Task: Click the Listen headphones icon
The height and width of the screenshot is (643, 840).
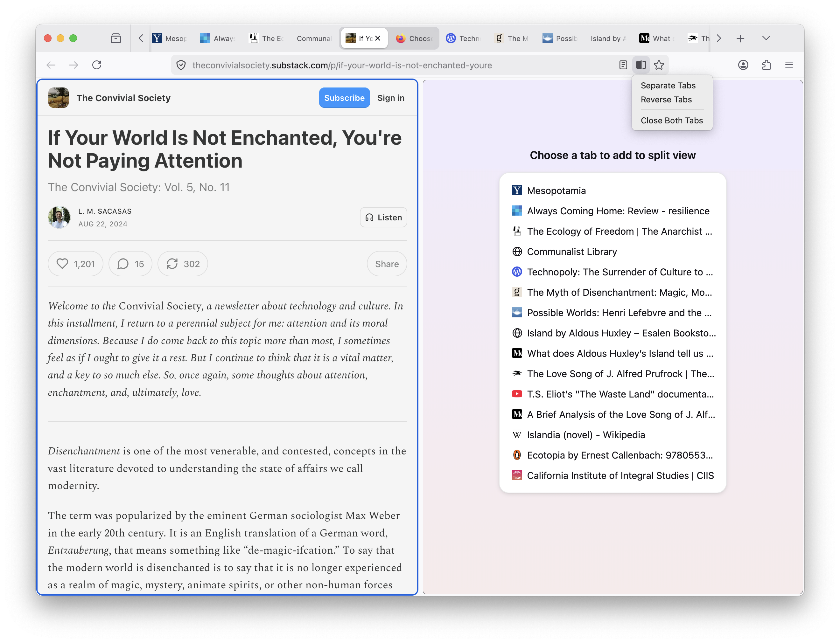Action: click(370, 217)
